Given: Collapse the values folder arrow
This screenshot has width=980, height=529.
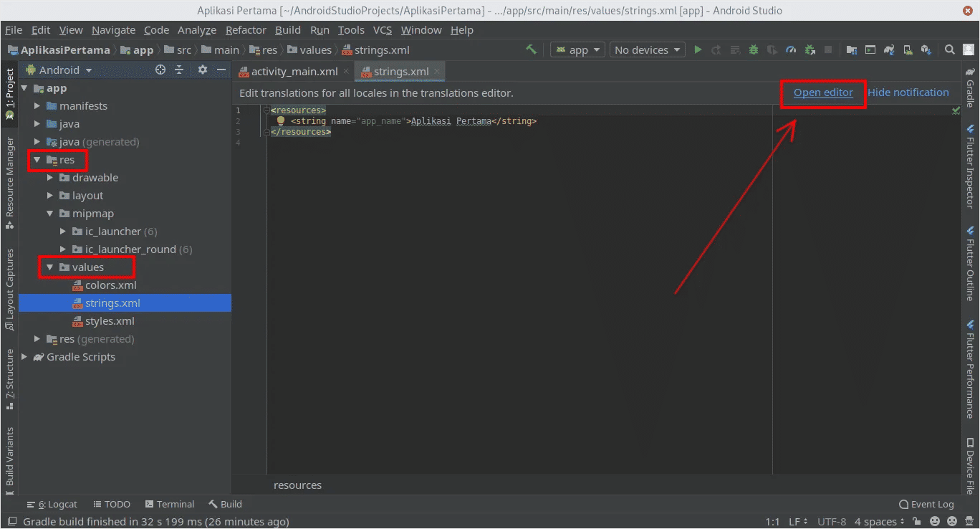Looking at the screenshot, I should click(x=50, y=267).
